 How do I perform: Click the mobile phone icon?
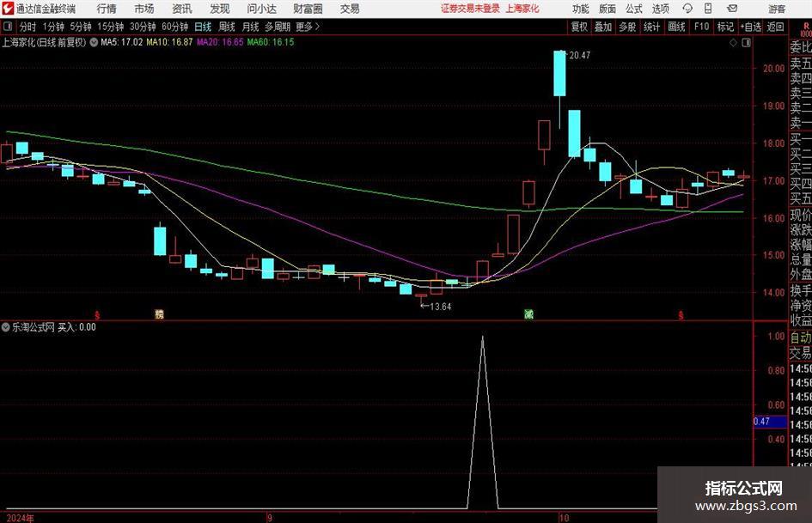click(708, 9)
